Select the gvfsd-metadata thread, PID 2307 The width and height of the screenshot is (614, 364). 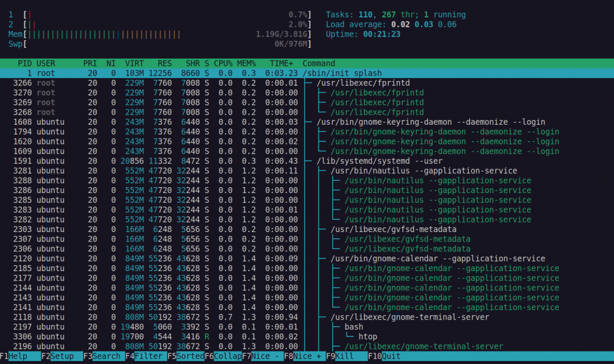coord(307,239)
